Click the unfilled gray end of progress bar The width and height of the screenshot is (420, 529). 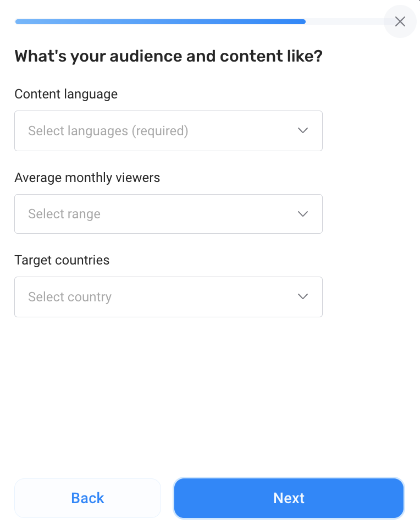(x=345, y=21)
